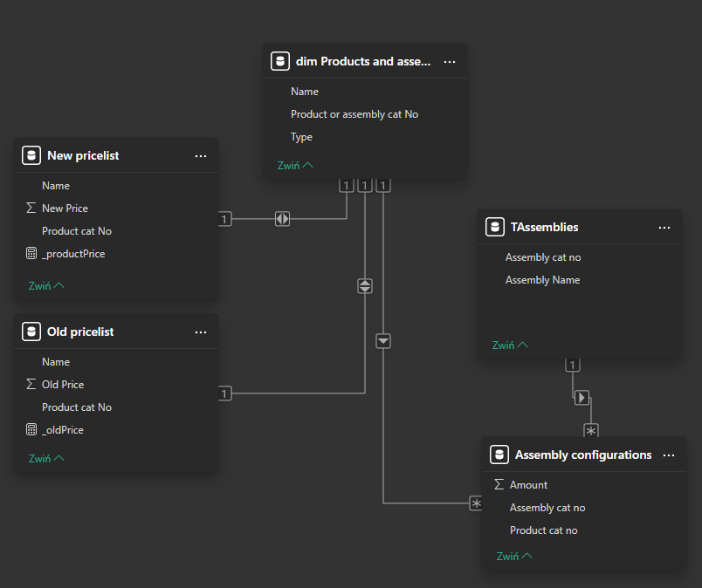The height and width of the screenshot is (588, 702).
Task: Select the Old pricelist table header
Action: 116,332
